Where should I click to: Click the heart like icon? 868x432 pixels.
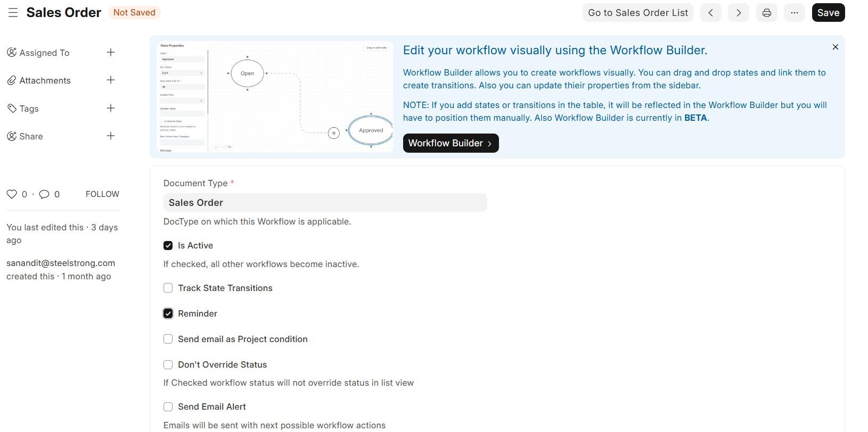12,194
